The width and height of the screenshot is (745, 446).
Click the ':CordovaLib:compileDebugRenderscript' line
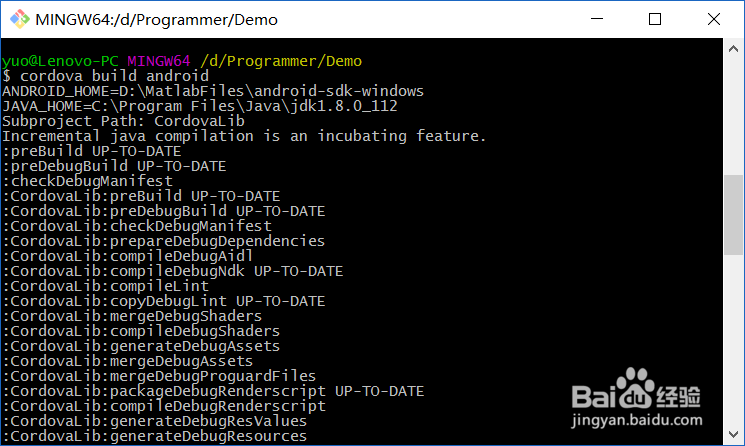pyautogui.click(x=164, y=406)
